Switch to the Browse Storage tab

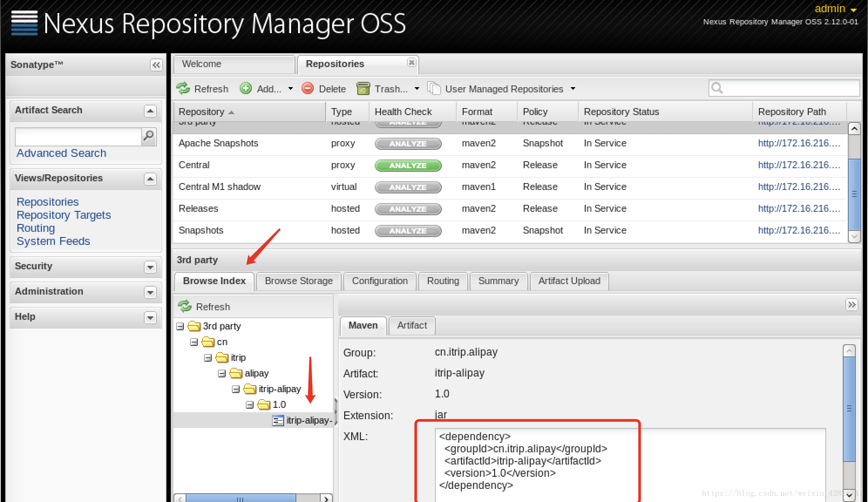(x=298, y=281)
